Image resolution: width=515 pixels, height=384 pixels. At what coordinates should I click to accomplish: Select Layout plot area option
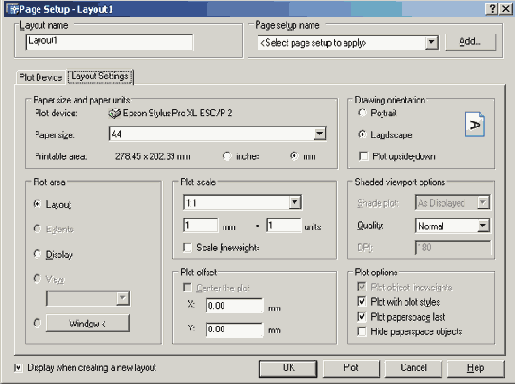coord(38,204)
